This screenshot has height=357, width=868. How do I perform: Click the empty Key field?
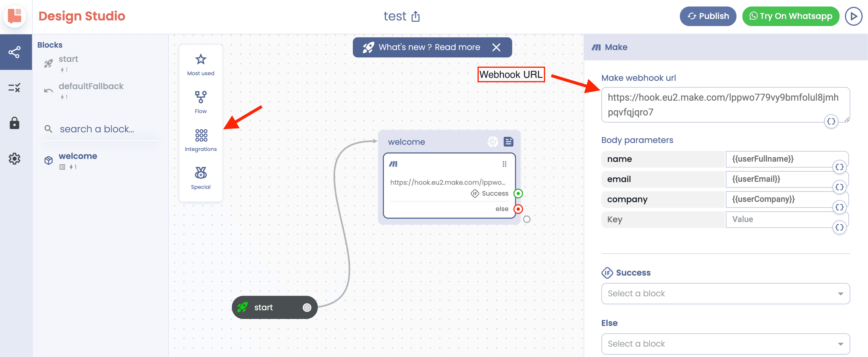662,220
